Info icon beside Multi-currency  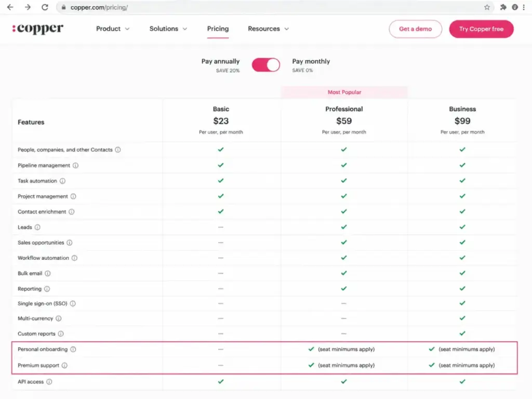point(59,318)
